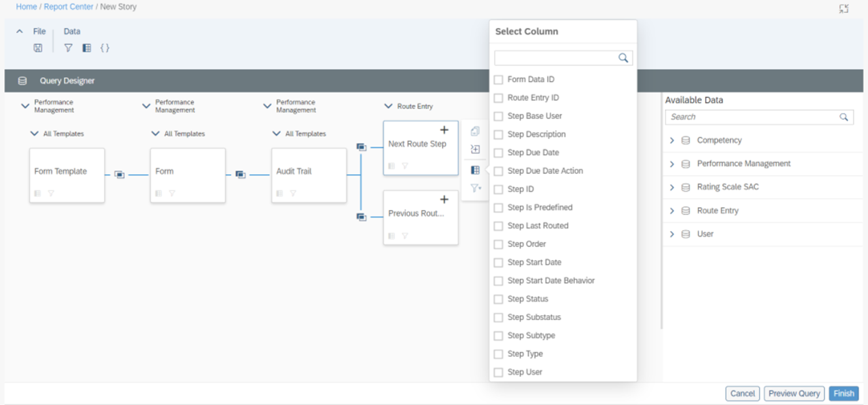Click the Finish button

(x=844, y=393)
